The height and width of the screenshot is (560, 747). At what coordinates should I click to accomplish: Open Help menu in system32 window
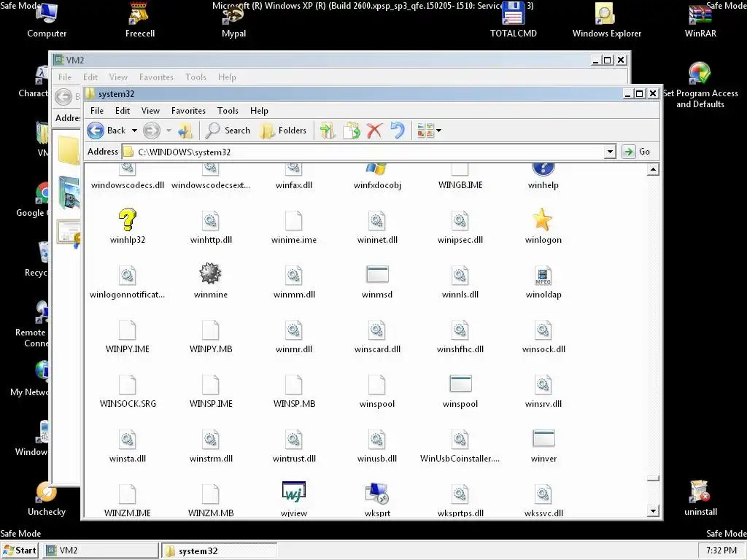coord(259,111)
